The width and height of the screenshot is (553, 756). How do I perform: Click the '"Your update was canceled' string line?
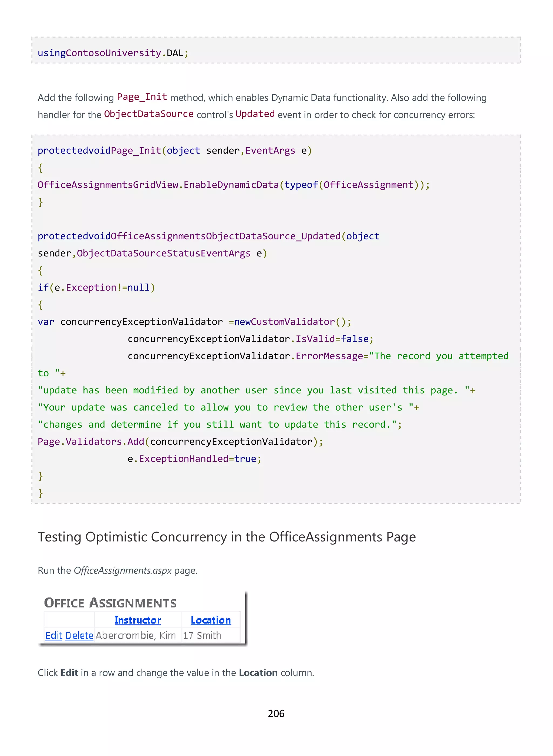point(228,407)
